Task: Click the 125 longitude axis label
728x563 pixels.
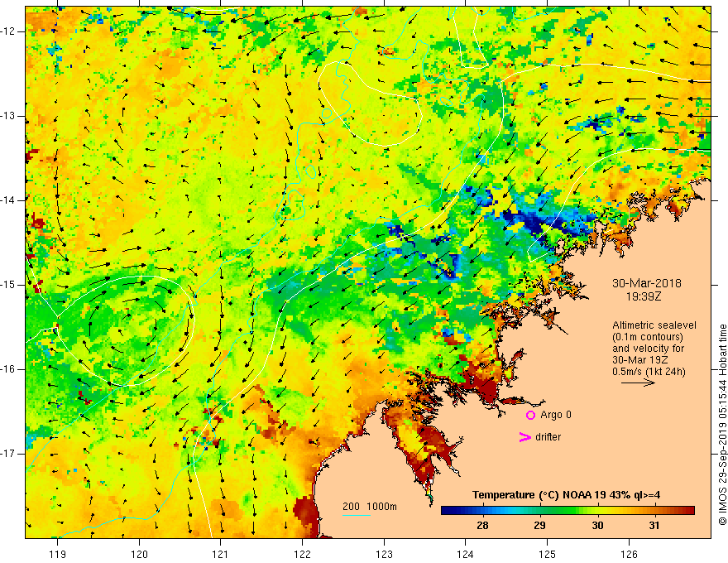Action: pos(547,554)
